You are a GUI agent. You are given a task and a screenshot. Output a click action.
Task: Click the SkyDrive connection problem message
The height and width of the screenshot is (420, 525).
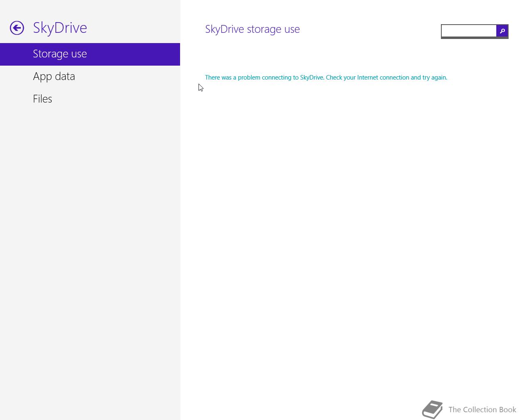coord(326,78)
